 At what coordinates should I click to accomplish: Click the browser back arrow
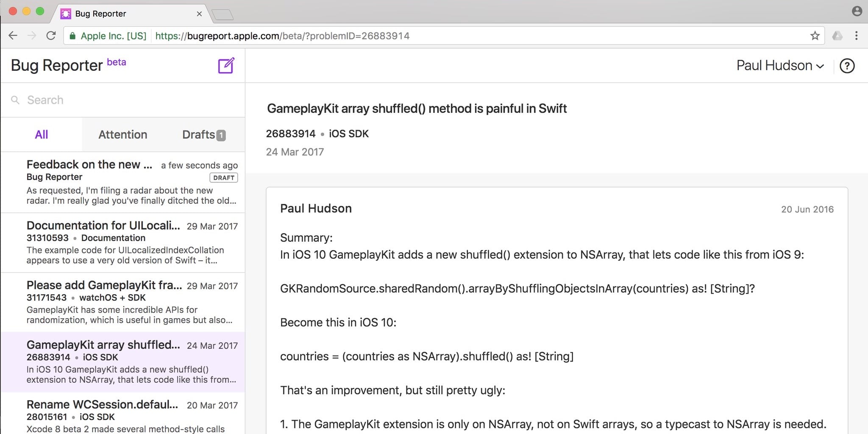click(x=13, y=36)
